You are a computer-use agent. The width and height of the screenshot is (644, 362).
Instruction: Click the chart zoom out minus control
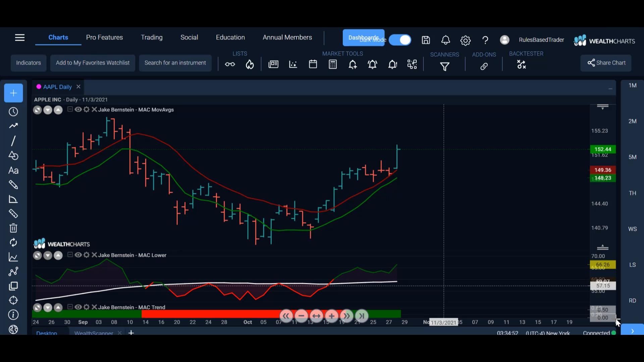point(301,316)
